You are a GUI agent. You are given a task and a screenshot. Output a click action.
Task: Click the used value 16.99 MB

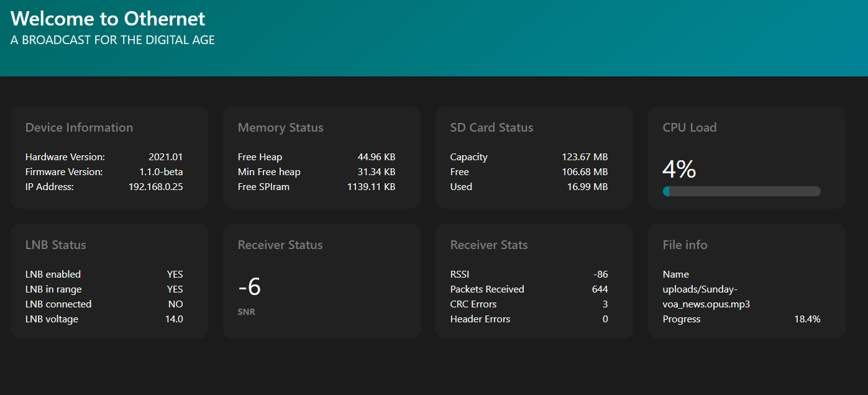pos(588,187)
